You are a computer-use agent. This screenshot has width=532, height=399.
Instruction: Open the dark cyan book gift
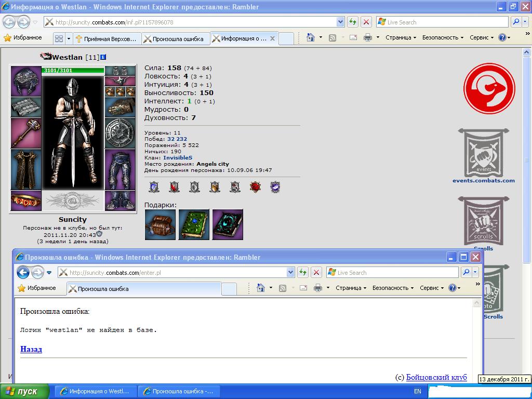click(228, 224)
